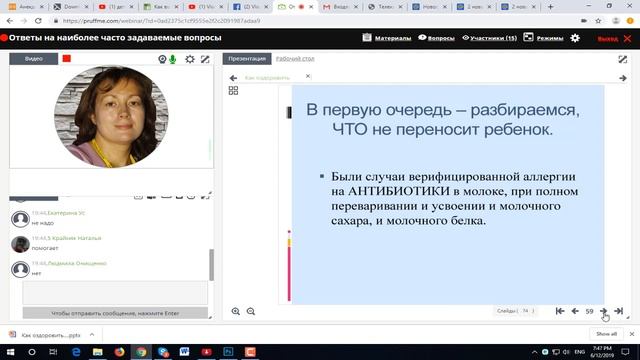Click the chat message input box
The width and height of the screenshot is (640, 360).
pyautogui.click(x=115, y=293)
